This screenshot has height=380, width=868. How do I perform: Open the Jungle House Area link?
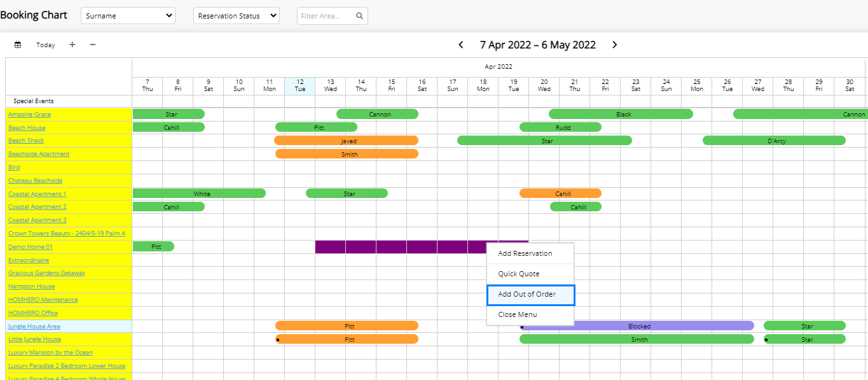[x=34, y=327]
